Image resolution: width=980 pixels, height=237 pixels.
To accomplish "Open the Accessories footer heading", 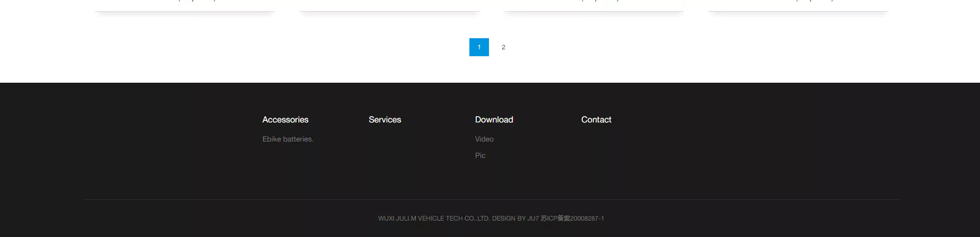I will [x=285, y=120].
